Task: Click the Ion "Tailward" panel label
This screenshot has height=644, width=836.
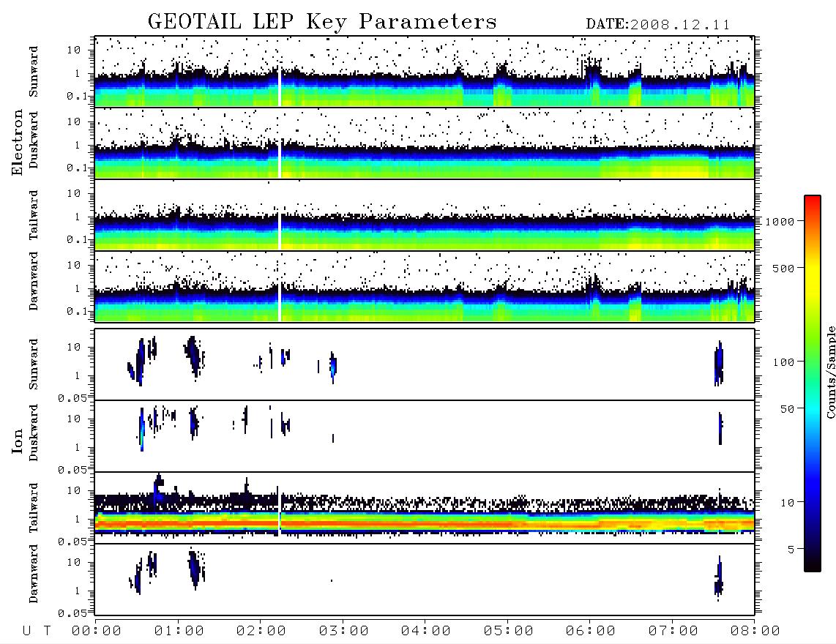Action: [x=34, y=508]
